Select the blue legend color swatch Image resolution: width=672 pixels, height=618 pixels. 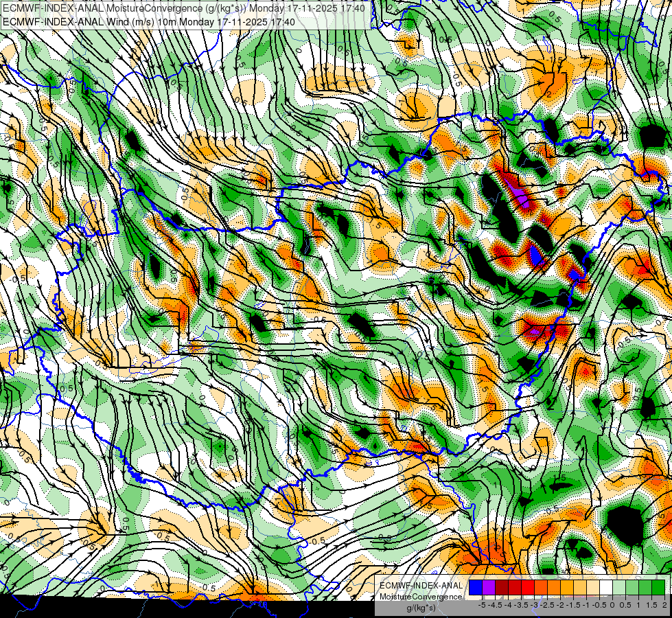[476, 588]
